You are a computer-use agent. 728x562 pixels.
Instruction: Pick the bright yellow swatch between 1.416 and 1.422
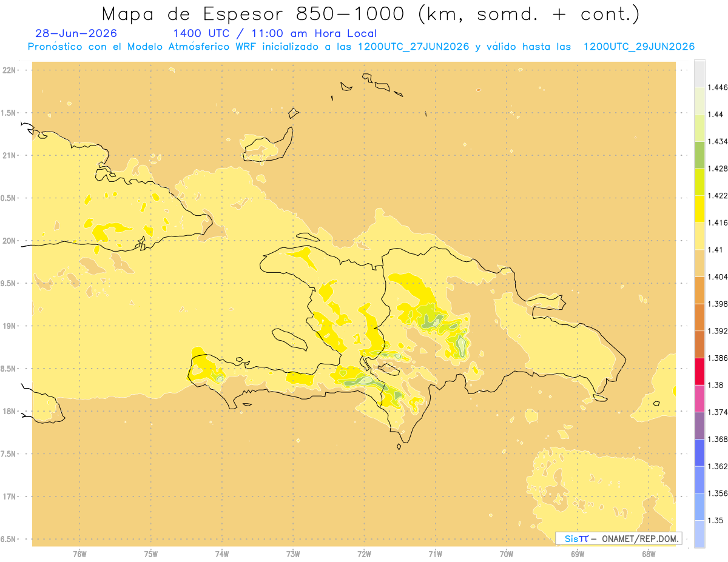699,209
